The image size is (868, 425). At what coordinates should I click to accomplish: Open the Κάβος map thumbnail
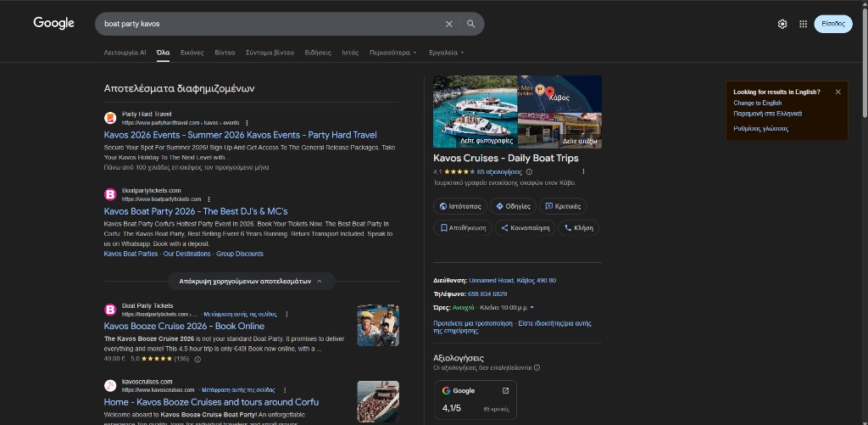[559, 94]
